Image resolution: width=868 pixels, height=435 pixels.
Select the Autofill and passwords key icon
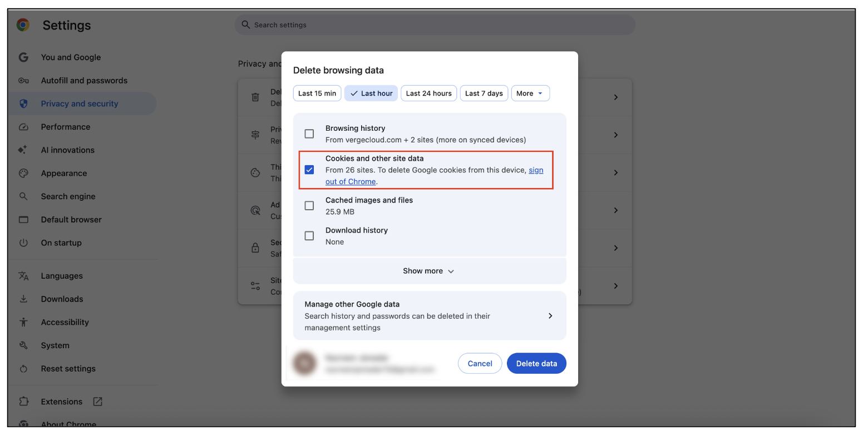click(x=24, y=80)
